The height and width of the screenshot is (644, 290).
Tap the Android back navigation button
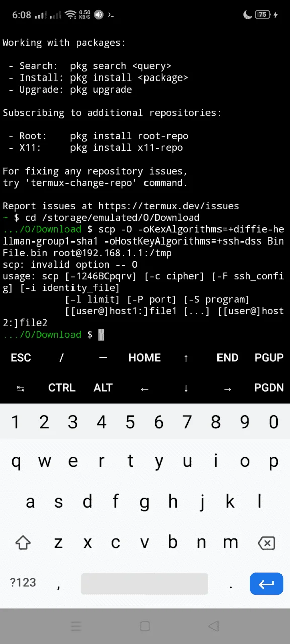(x=214, y=626)
